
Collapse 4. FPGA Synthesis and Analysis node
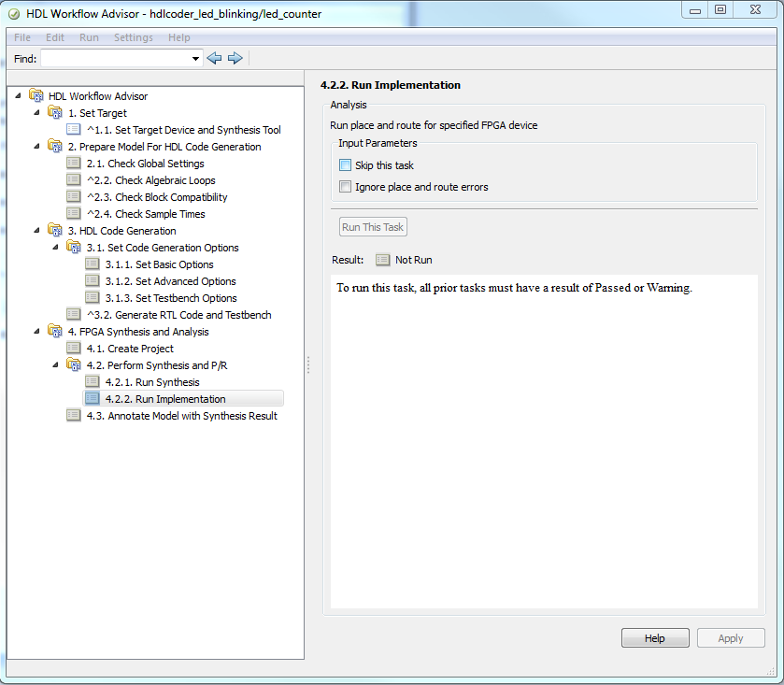coord(36,331)
